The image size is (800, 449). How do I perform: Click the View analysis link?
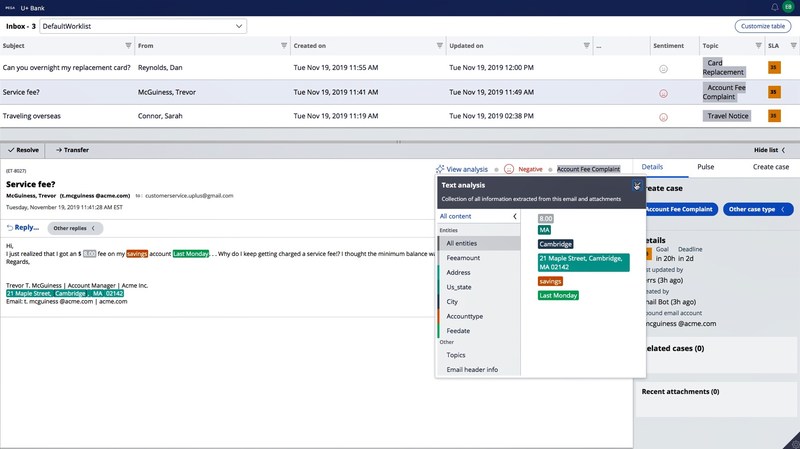(462, 170)
